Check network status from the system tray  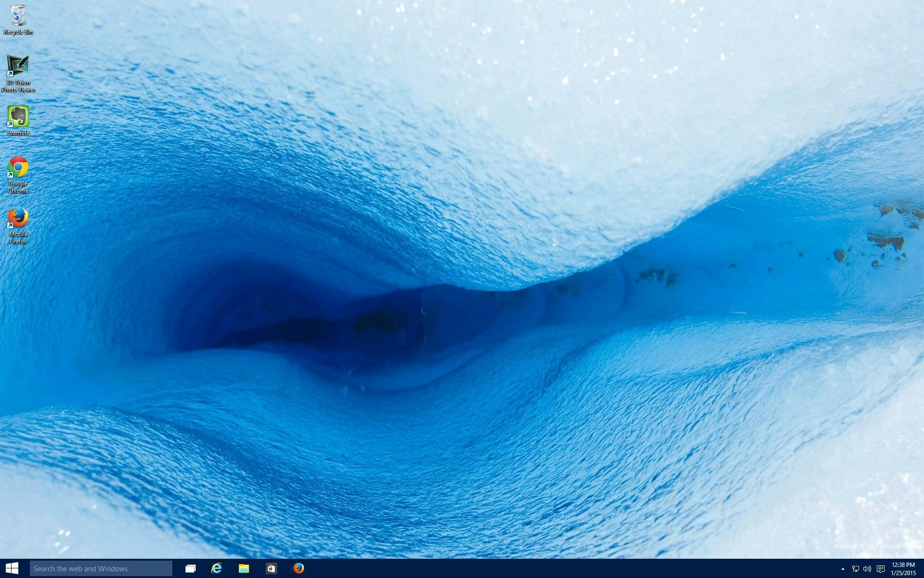(856, 568)
